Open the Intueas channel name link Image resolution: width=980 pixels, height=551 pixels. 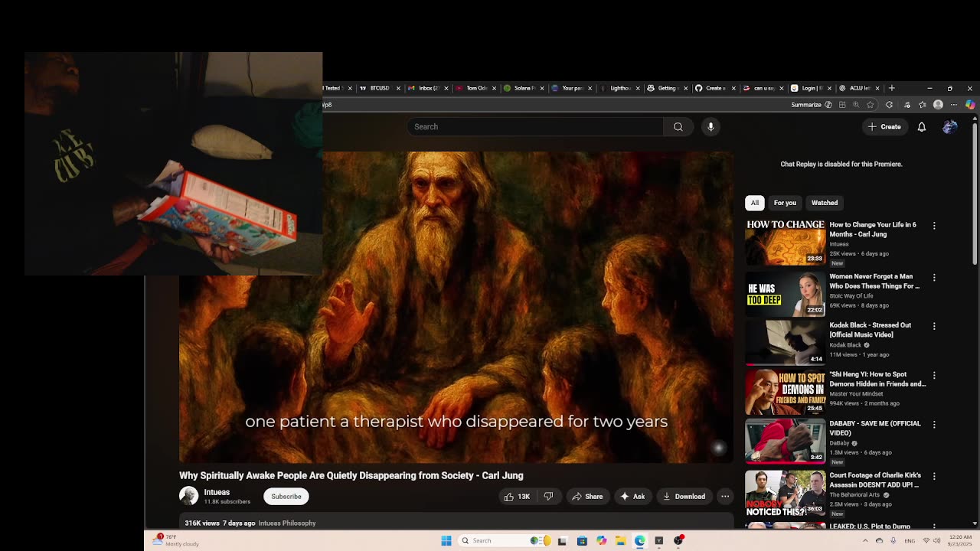point(217,492)
